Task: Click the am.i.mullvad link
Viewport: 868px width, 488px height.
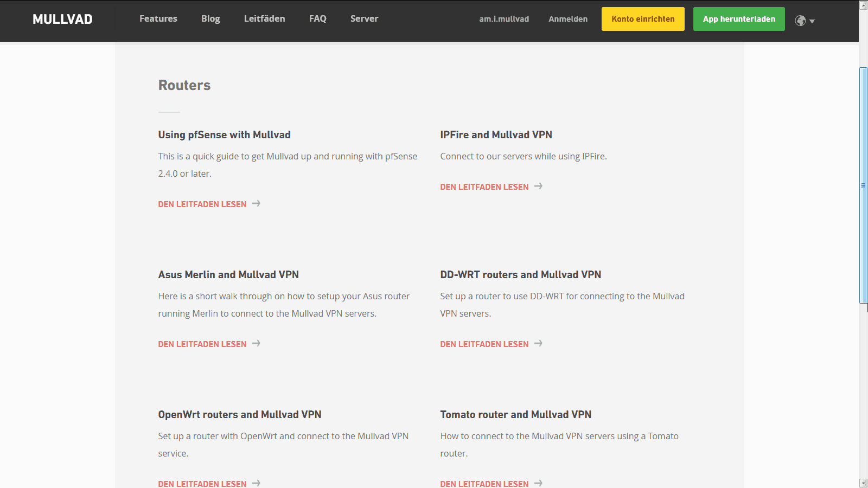Action: 504,19
